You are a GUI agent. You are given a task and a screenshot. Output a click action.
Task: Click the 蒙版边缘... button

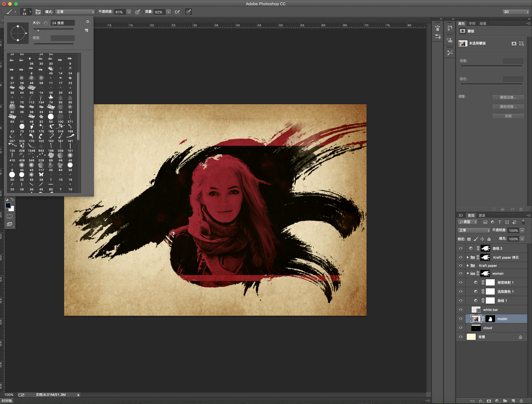508,97
